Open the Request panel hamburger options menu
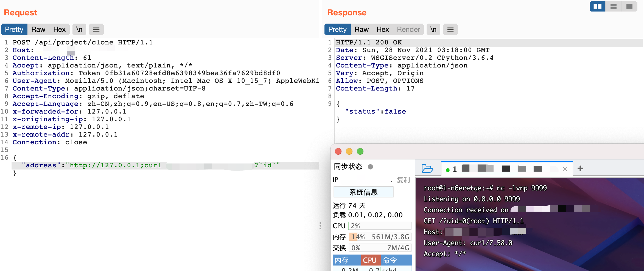 (96, 29)
